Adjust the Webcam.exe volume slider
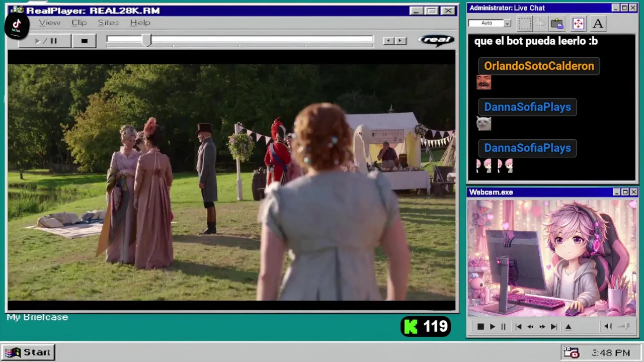The height and width of the screenshot is (362, 644). [623, 326]
